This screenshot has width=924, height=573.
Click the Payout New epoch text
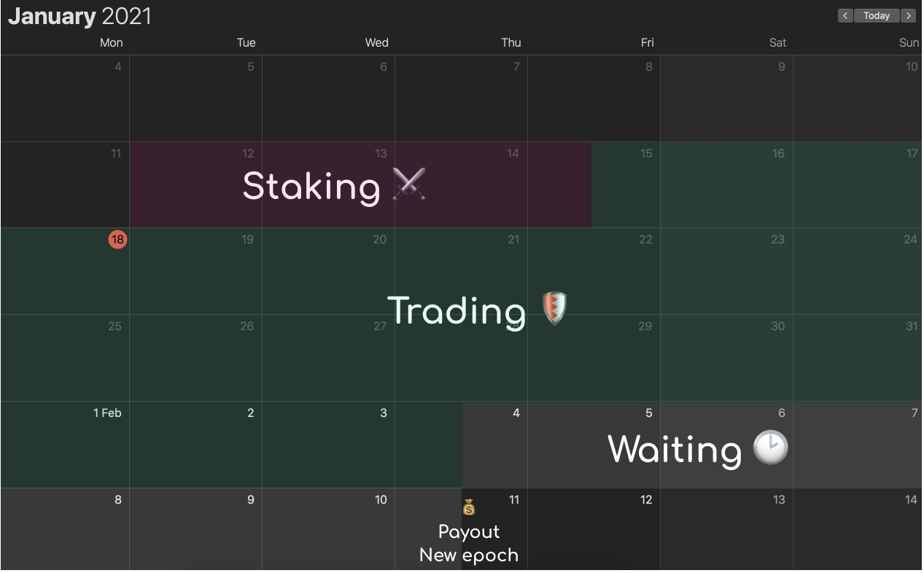(469, 543)
